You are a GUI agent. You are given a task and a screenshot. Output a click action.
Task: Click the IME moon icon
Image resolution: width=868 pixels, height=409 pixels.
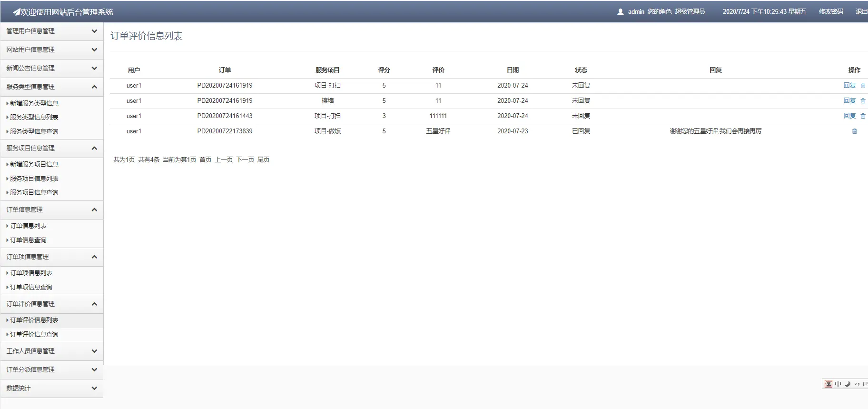(x=848, y=384)
